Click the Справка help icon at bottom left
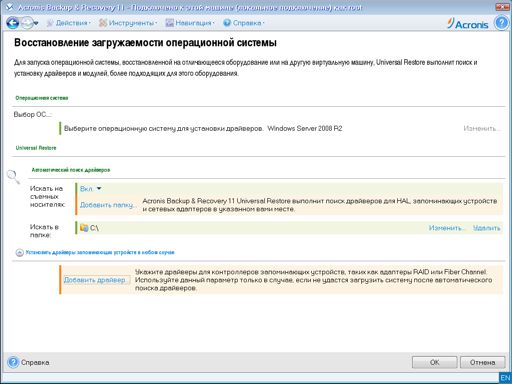 [13, 362]
